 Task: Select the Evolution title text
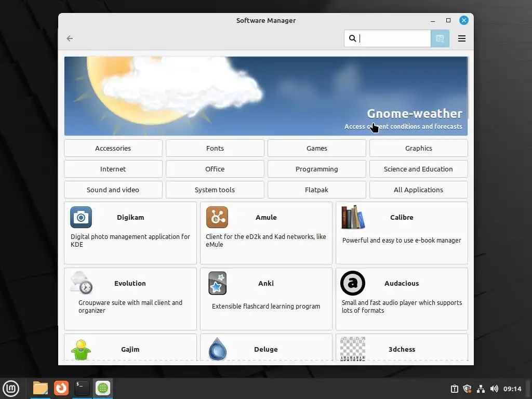tap(130, 283)
